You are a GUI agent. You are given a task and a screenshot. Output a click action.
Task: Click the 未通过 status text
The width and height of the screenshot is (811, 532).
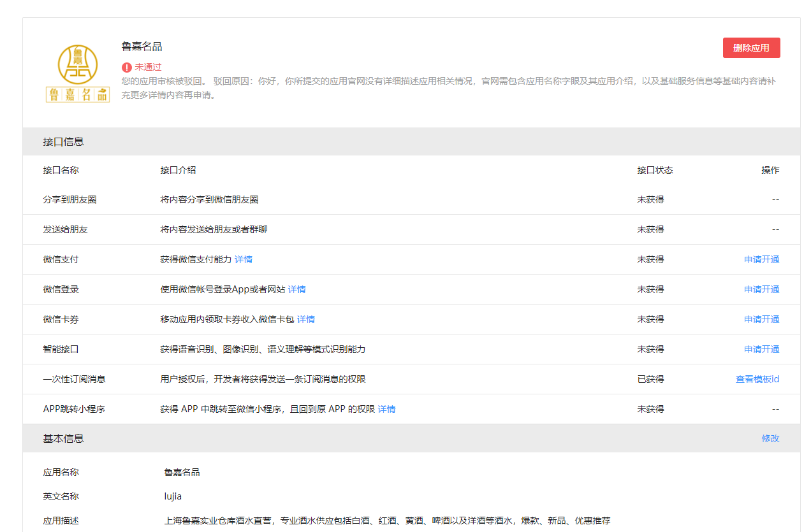(148, 67)
